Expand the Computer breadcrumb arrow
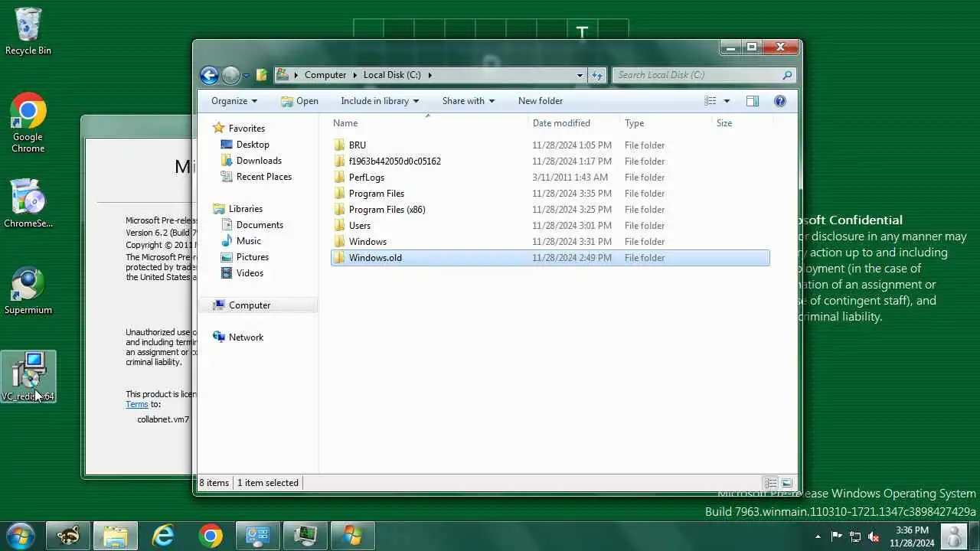 click(x=354, y=75)
